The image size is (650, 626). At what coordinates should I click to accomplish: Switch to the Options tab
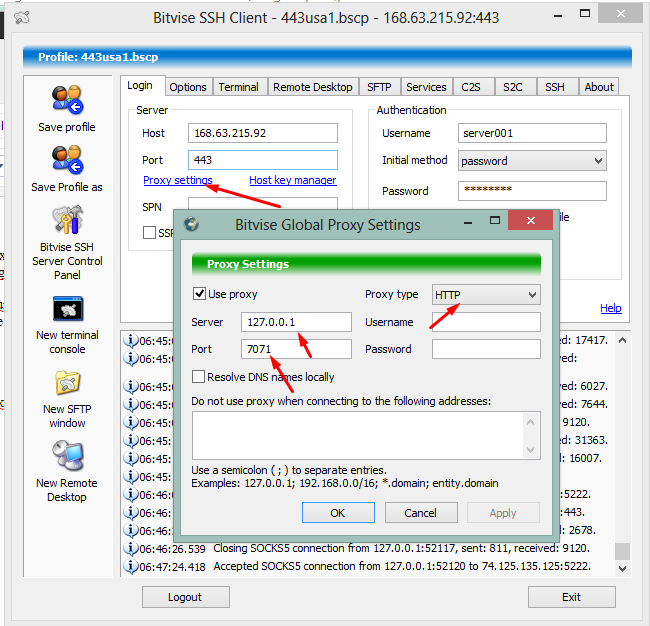[188, 87]
